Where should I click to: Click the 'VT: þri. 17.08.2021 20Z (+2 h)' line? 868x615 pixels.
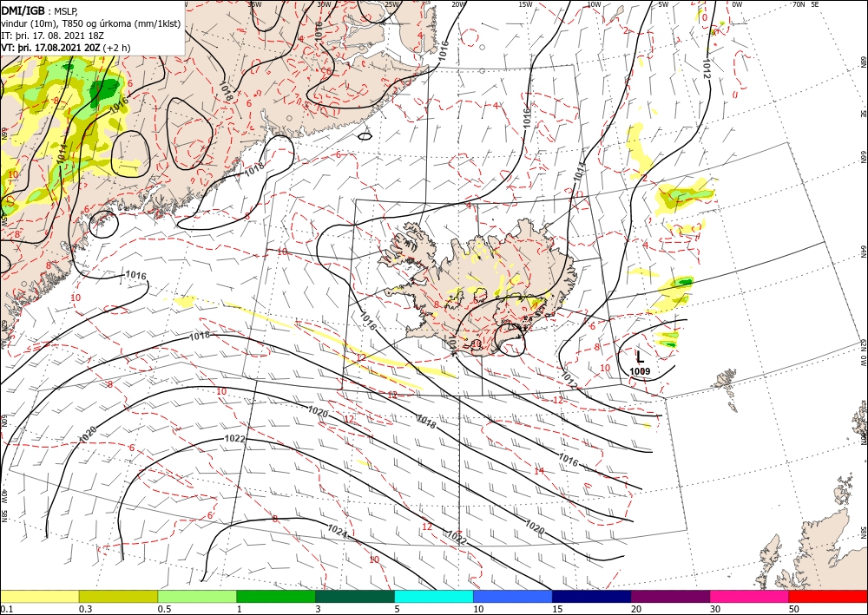click(66, 48)
